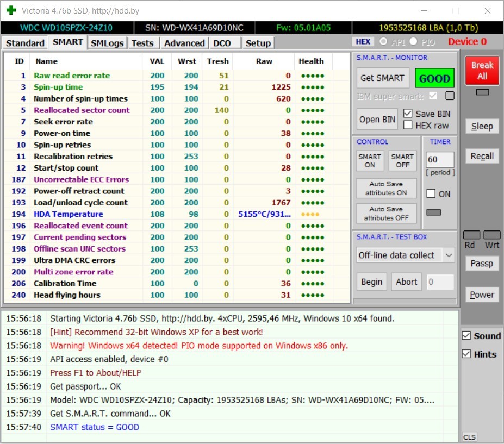Click the small indicator below Break All
This screenshot has width=504, height=444.
click(482, 92)
